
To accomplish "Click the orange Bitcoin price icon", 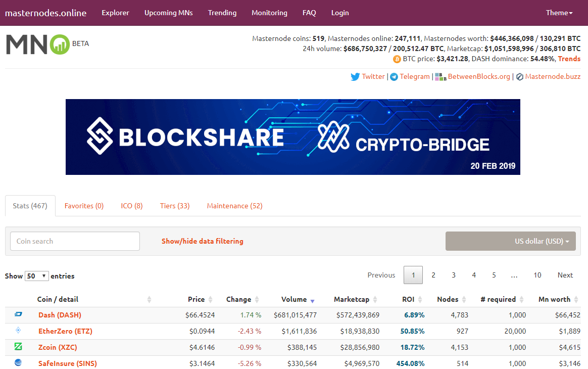I will coord(397,59).
